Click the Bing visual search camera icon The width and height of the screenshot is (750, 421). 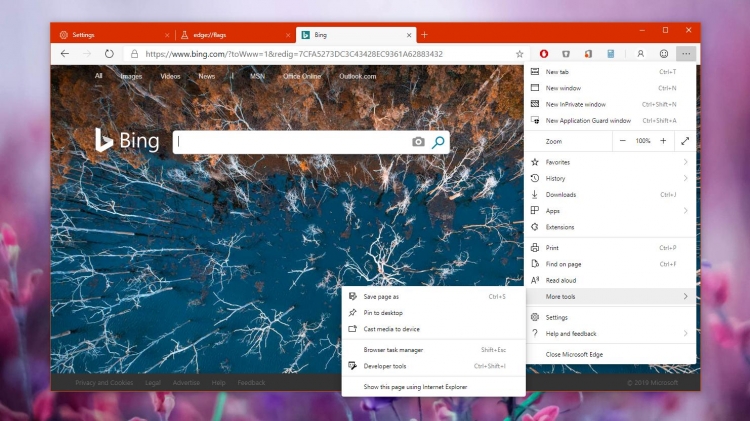[418, 142]
